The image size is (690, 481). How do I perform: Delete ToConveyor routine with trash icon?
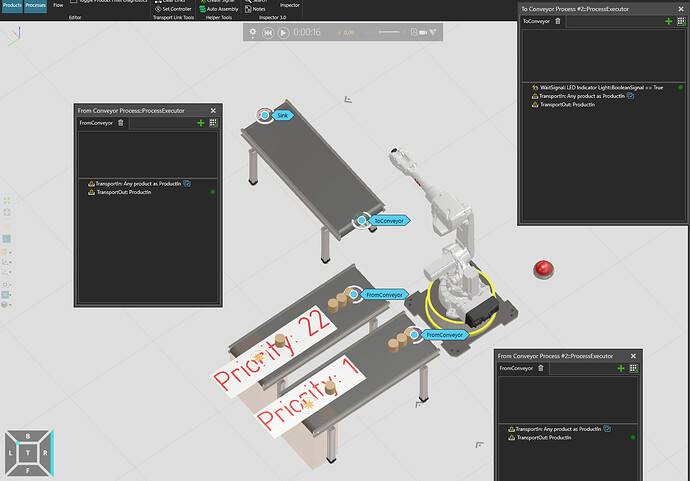[x=559, y=21]
